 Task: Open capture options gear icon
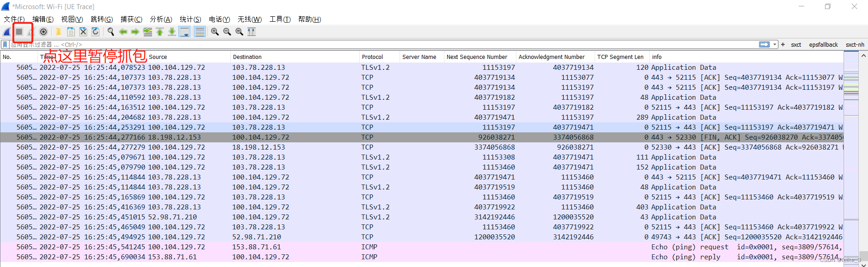[43, 32]
